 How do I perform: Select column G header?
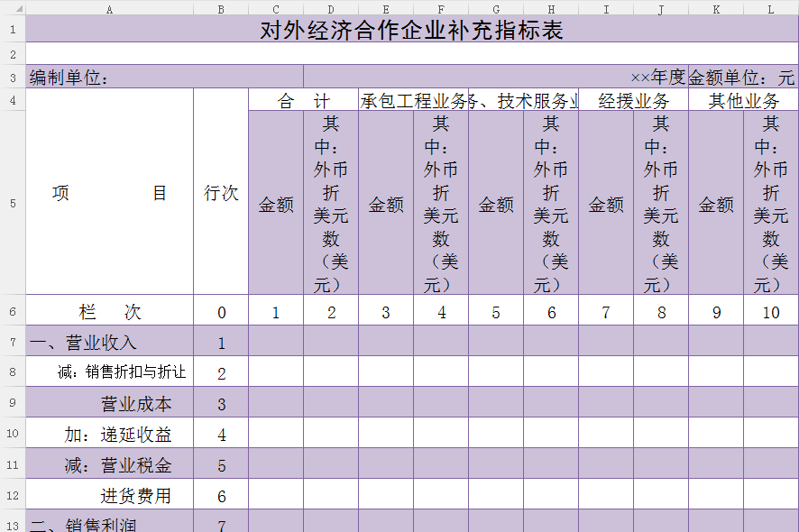[x=496, y=9]
